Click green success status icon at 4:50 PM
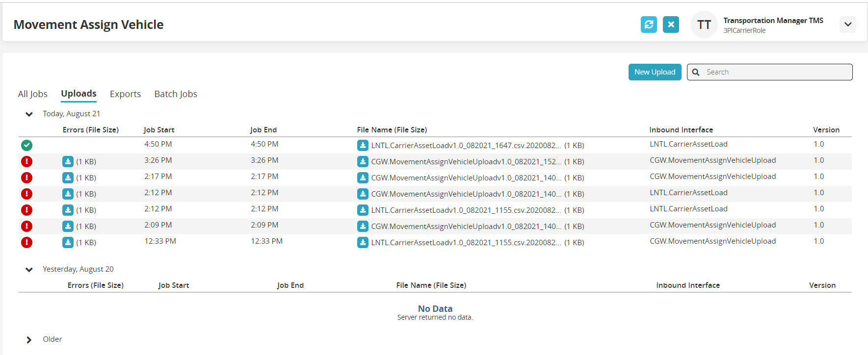Image resolution: width=868 pixels, height=355 pixels. [x=27, y=145]
